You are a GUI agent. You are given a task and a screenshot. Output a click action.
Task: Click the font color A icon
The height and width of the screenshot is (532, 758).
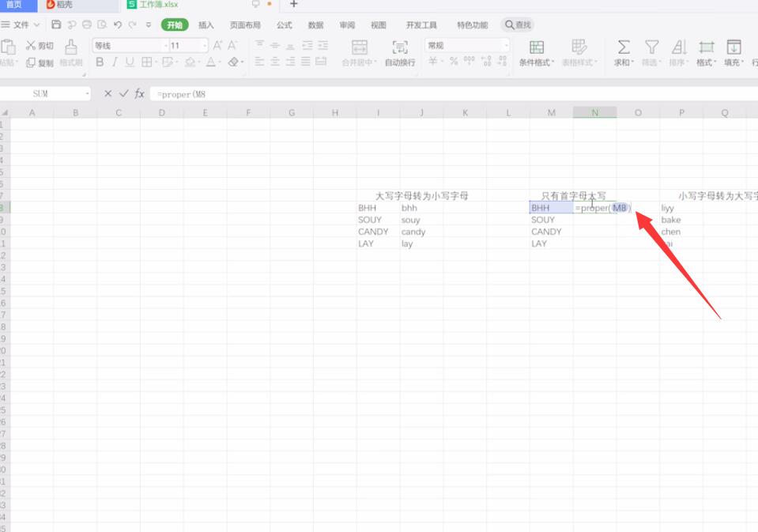pos(211,62)
